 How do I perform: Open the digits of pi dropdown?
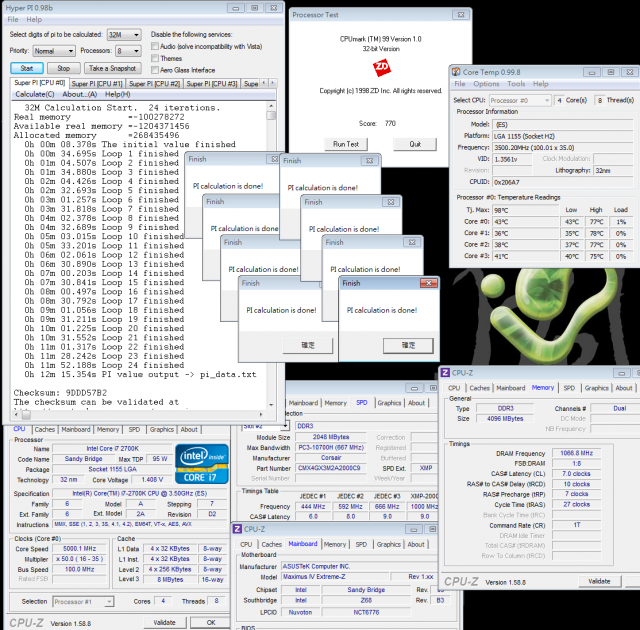[124, 35]
